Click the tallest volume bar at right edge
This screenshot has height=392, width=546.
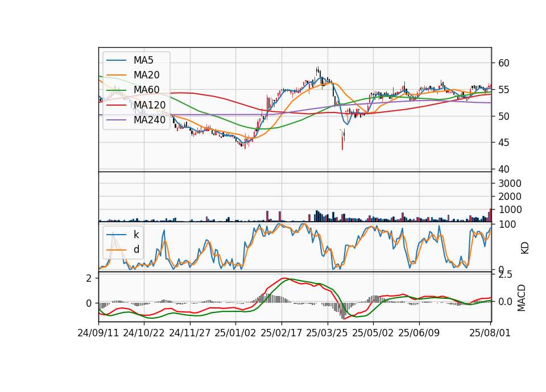491,215
